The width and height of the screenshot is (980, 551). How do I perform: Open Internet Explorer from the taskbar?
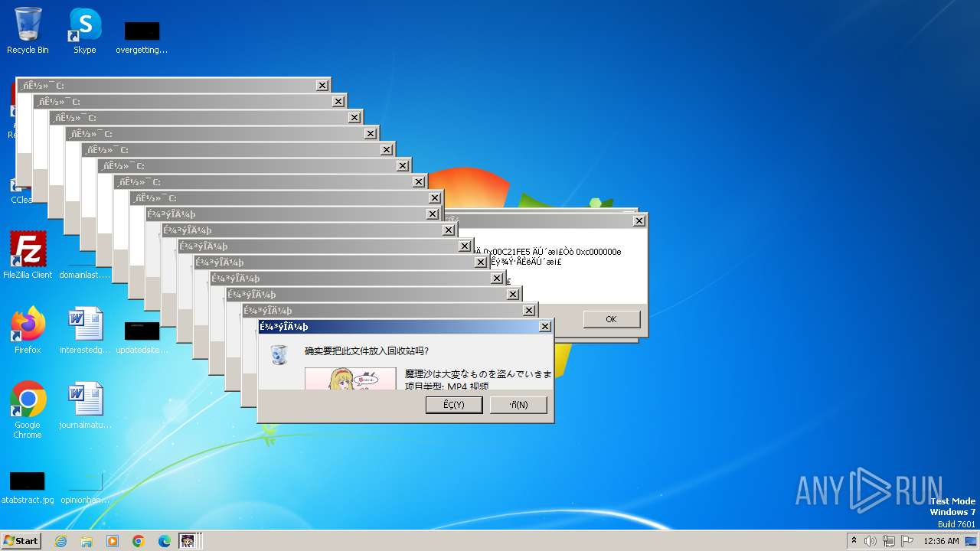click(60, 541)
